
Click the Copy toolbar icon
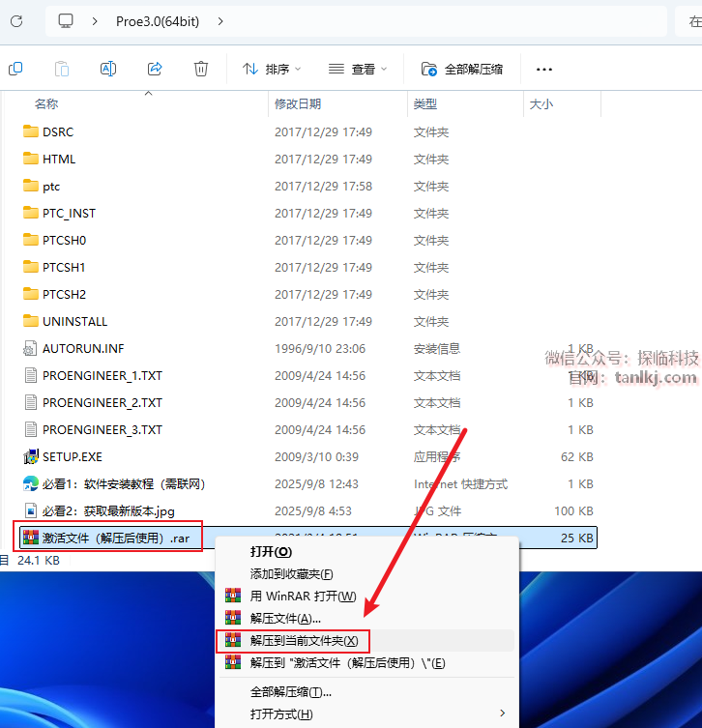[15, 70]
